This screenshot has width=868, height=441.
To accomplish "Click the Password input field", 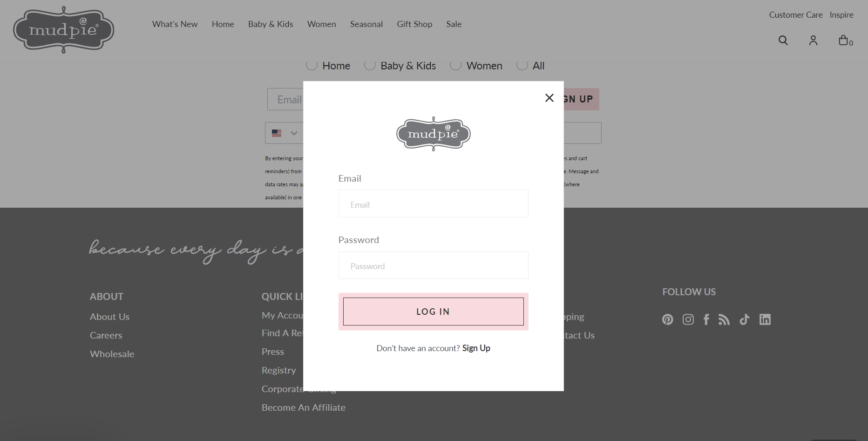I will pos(433,265).
